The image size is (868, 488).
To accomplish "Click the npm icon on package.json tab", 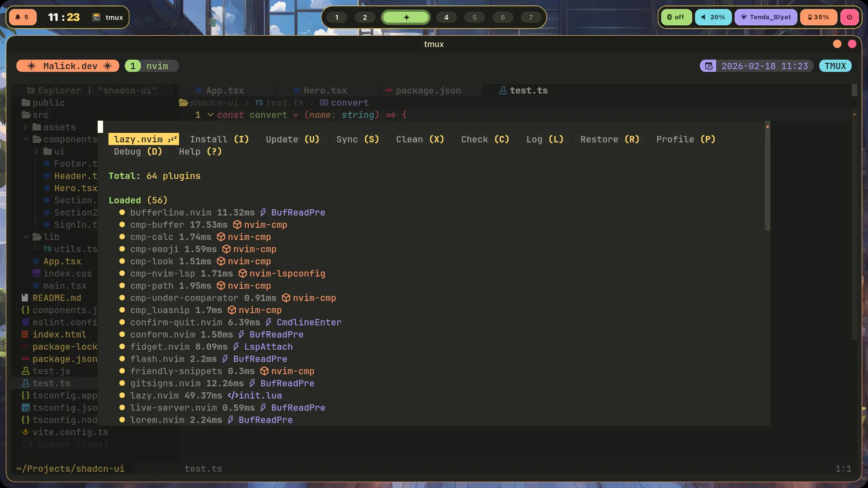I will click(388, 90).
